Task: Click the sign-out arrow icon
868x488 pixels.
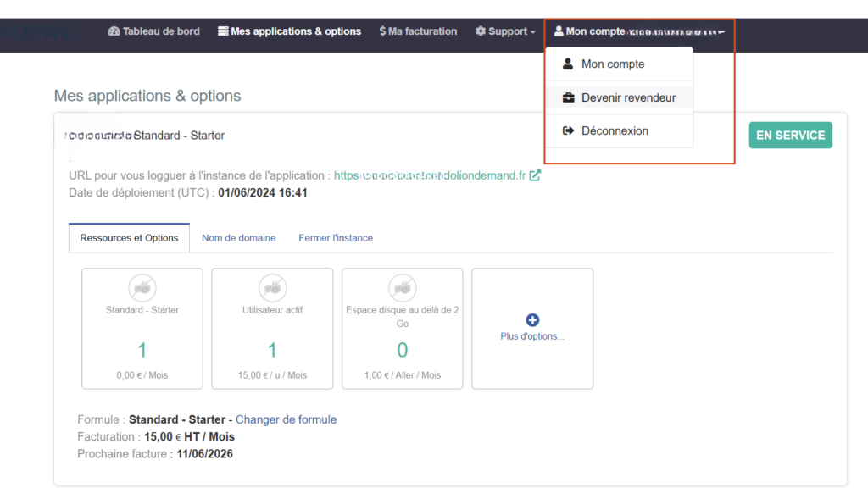Action: pyautogui.click(x=569, y=131)
